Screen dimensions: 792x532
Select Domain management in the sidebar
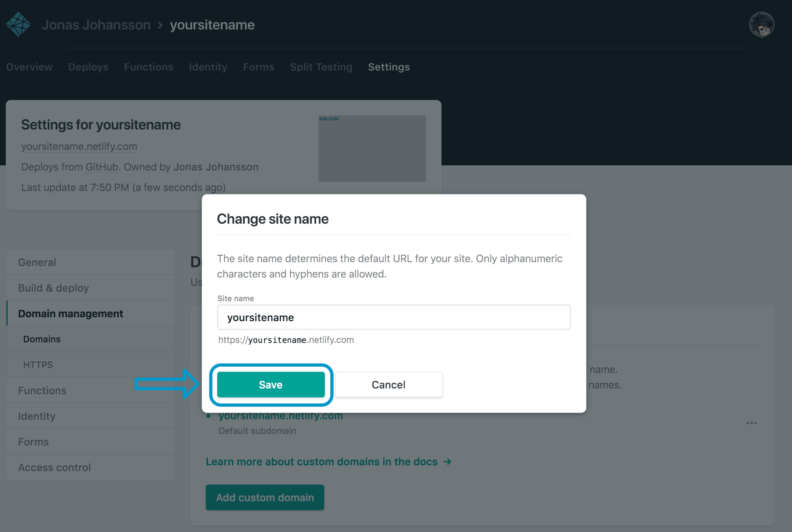tap(91, 313)
